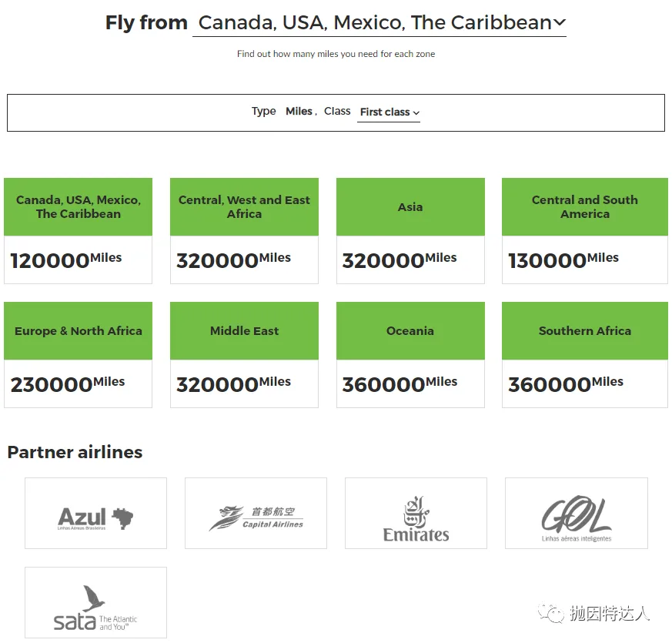Choose Canada, USA, Mexico, The Caribbean zone card
Screen dimensions: 672x643
[78, 230]
